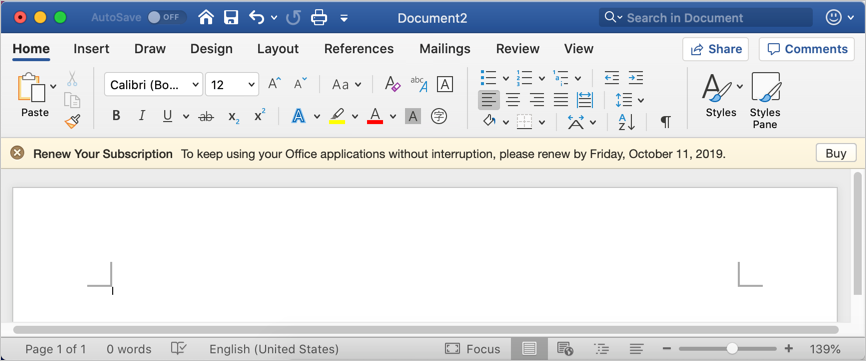Open the font name dropdown Calibri
The image size is (866, 361).
[154, 84]
